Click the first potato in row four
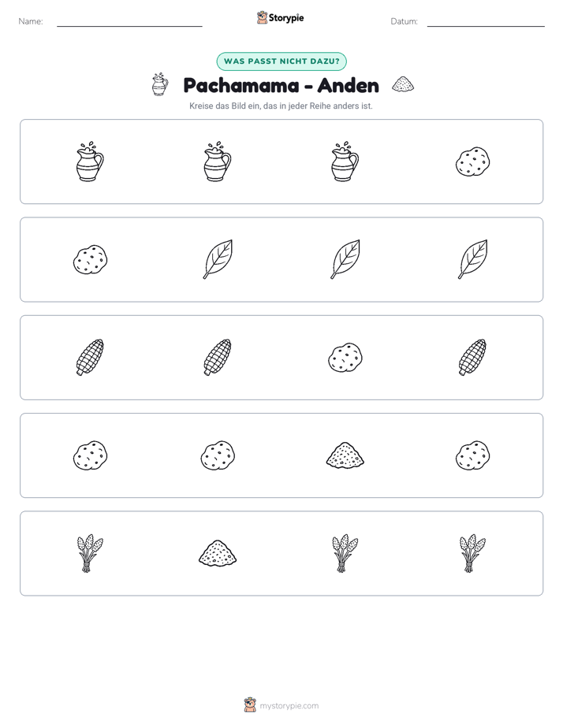The image size is (563, 728). 90,455
